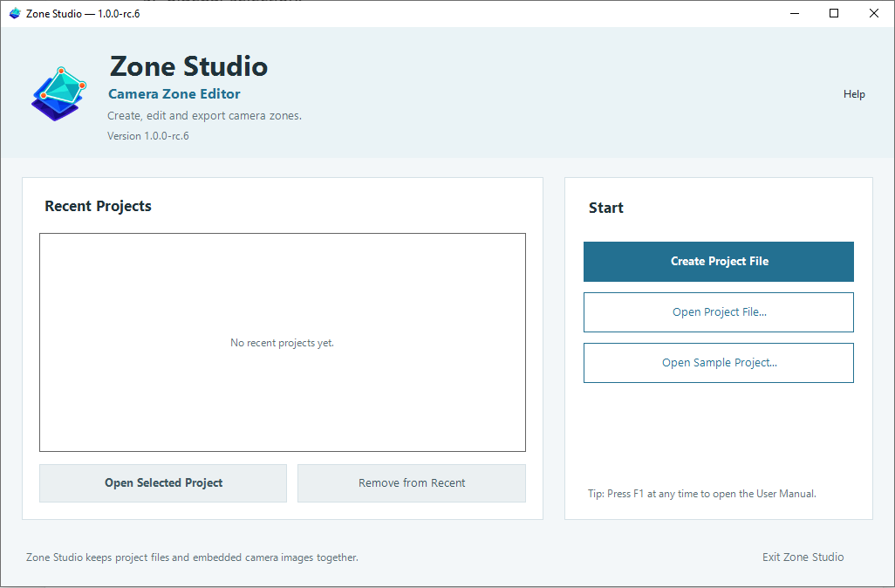The image size is (895, 588).
Task: Click Exit Zone Studio link
Action: (x=803, y=557)
